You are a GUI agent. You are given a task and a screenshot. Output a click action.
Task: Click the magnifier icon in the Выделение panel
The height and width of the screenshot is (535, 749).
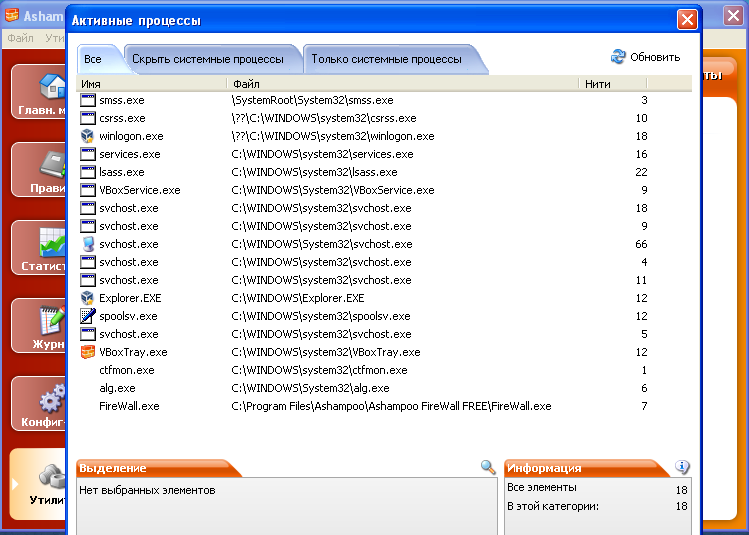(488, 467)
